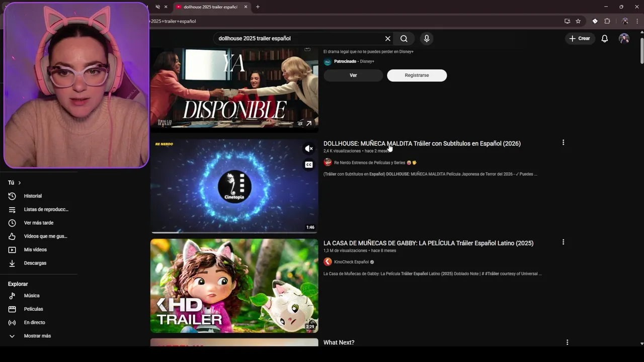The height and width of the screenshot is (362, 644).
Task: Open the What Next? video title
Action: pyautogui.click(x=339, y=342)
